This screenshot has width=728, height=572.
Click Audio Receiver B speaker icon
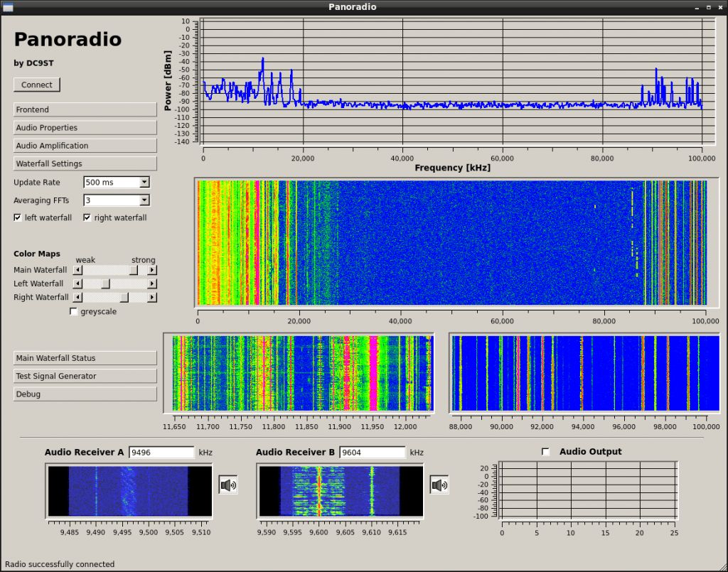coord(439,485)
